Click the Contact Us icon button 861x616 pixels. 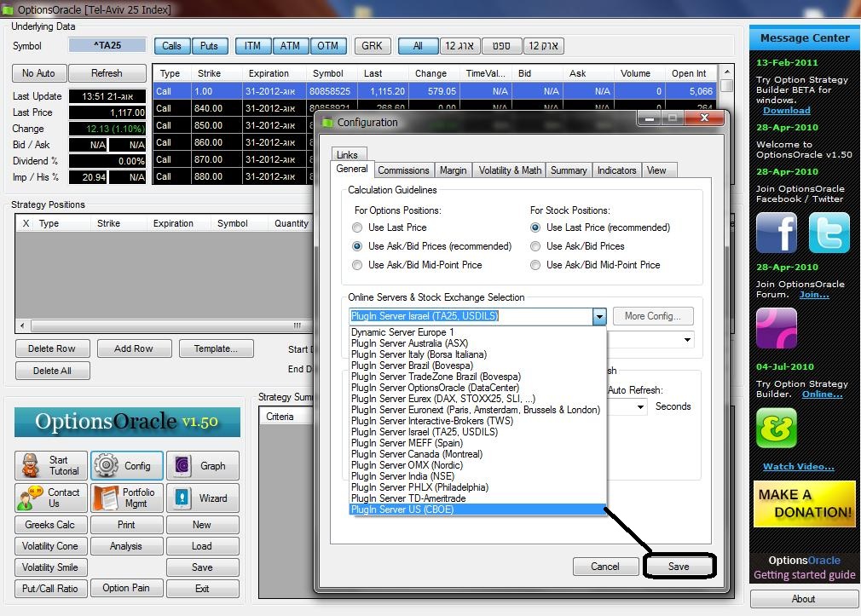pyautogui.click(x=52, y=498)
